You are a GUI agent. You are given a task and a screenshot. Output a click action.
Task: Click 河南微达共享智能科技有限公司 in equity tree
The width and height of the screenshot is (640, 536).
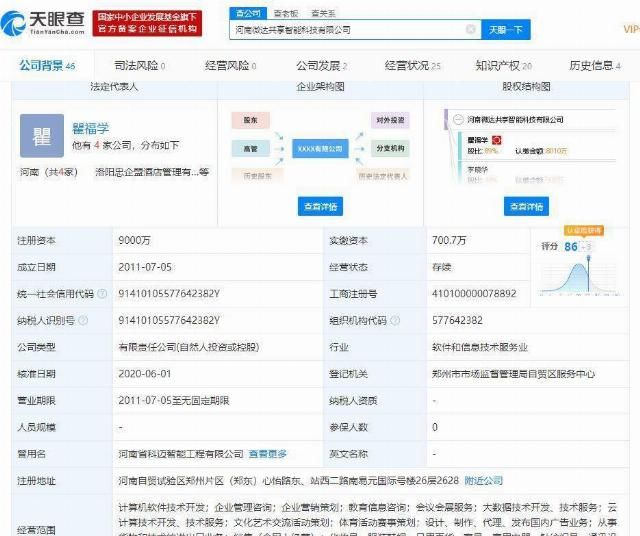(515, 120)
